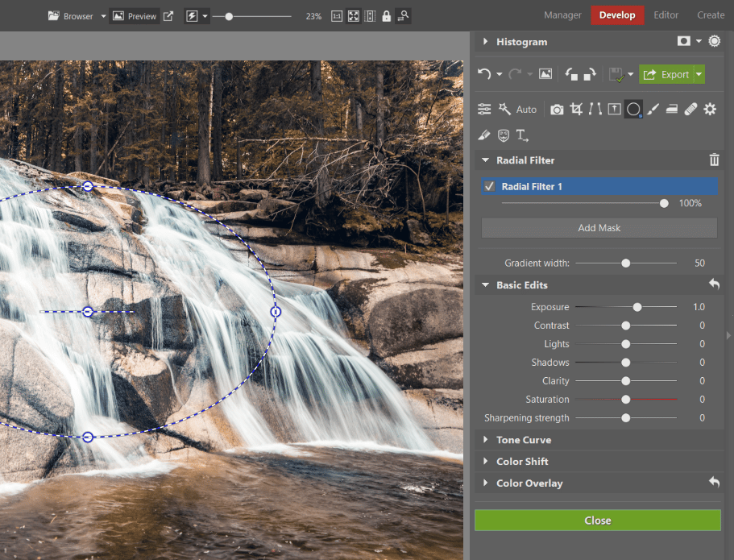Viewport: 734px width, 560px height.
Task: Delete the radial filter with trash icon
Action: (714, 160)
